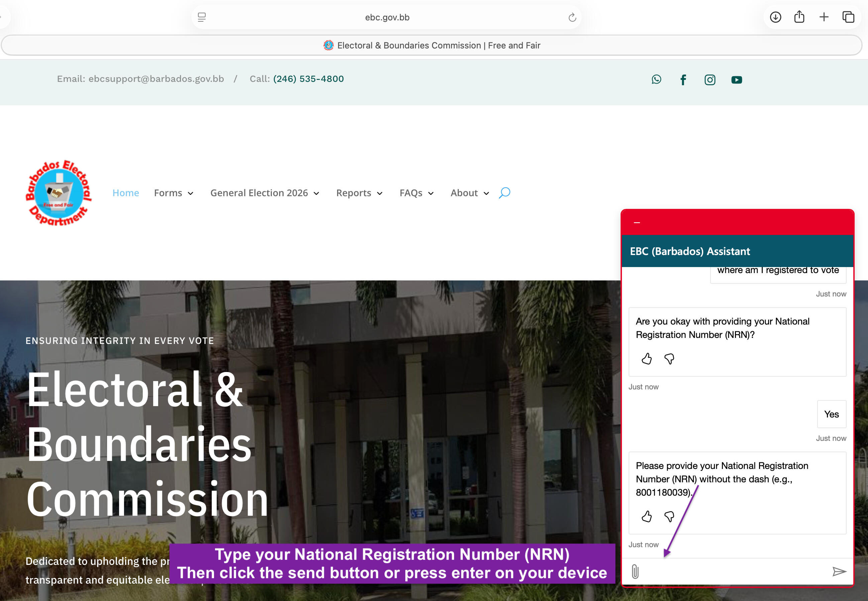Expand the Forms dropdown menu
868x601 pixels.
[174, 193]
